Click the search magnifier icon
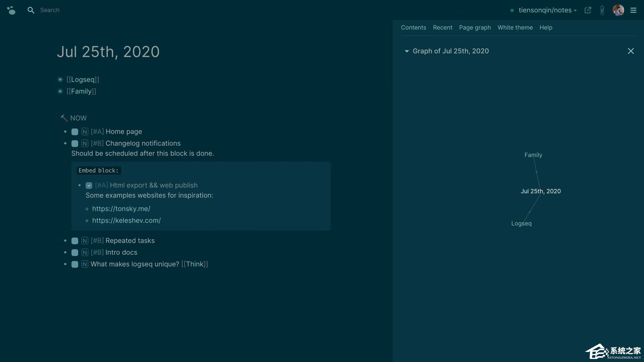Viewport: 644px width, 362px height. (x=31, y=10)
